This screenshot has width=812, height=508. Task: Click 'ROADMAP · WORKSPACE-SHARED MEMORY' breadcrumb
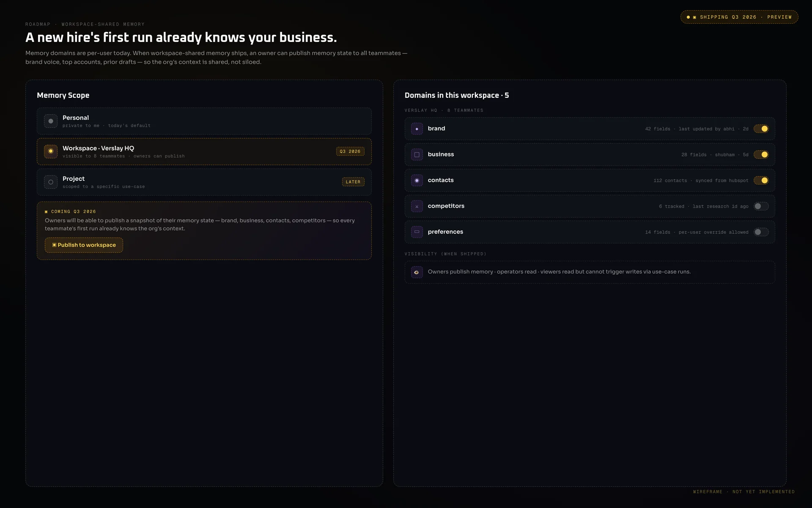(x=85, y=24)
